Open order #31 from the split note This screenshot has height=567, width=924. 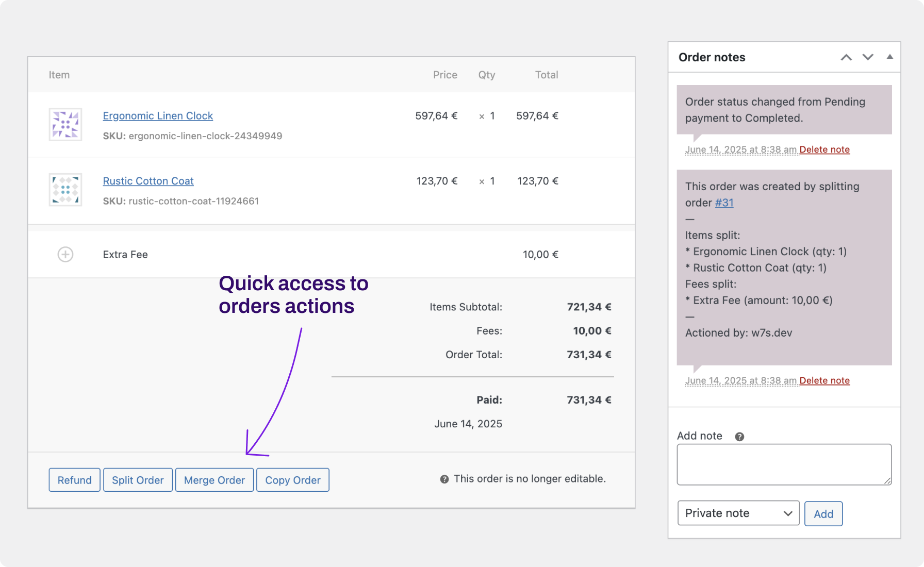pos(724,203)
